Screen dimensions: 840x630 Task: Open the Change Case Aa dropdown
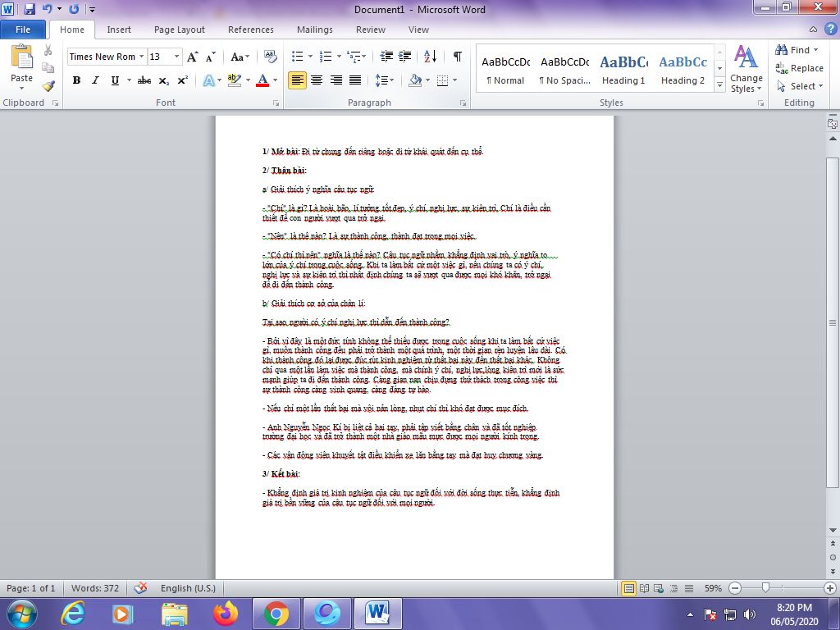point(240,57)
